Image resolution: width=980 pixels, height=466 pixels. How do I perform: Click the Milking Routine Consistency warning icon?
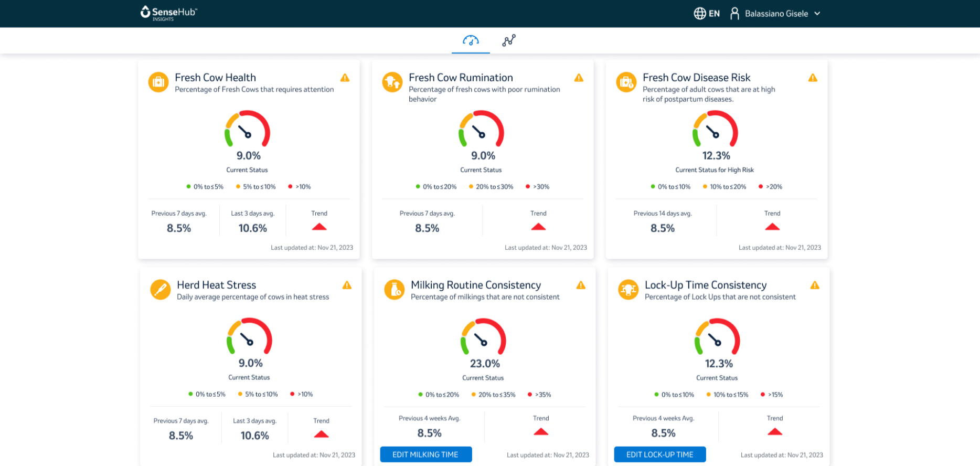(581, 285)
